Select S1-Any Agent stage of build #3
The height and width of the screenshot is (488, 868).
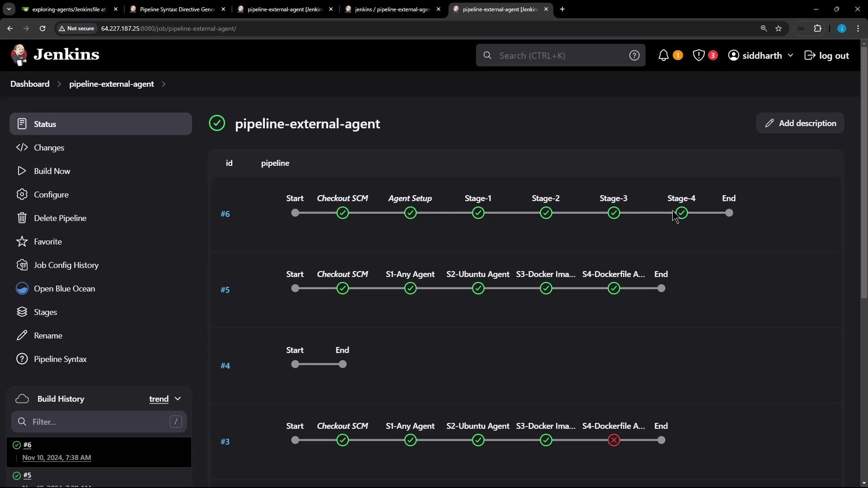[x=410, y=440]
